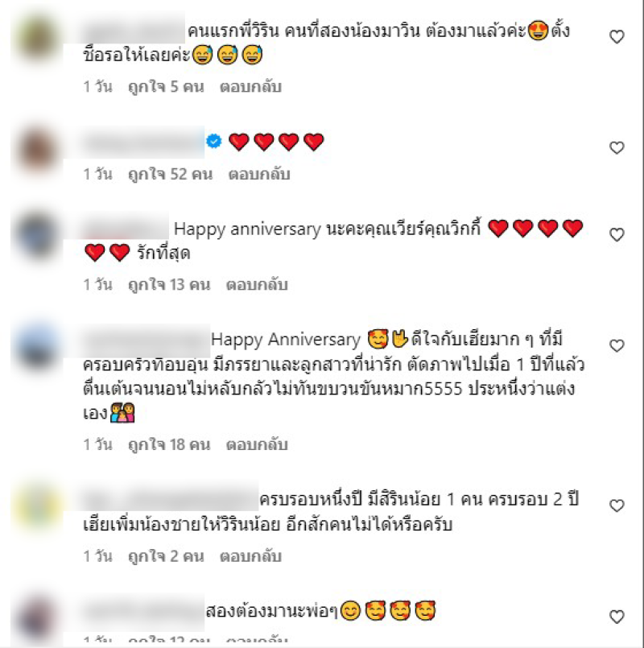This screenshot has width=644, height=648.
Task: Open the ถูกใจ 5 คน likes list
Action: (166, 87)
